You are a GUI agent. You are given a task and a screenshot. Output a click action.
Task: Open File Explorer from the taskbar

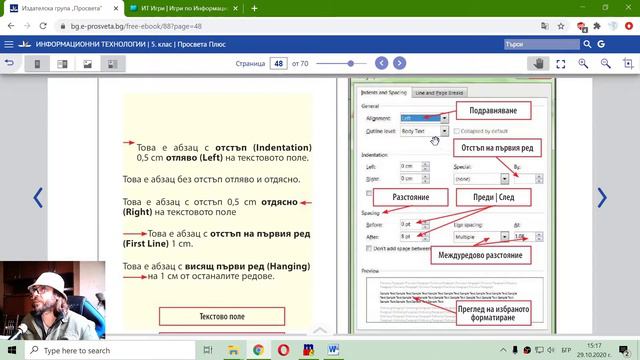pyautogui.click(x=233, y=350)
